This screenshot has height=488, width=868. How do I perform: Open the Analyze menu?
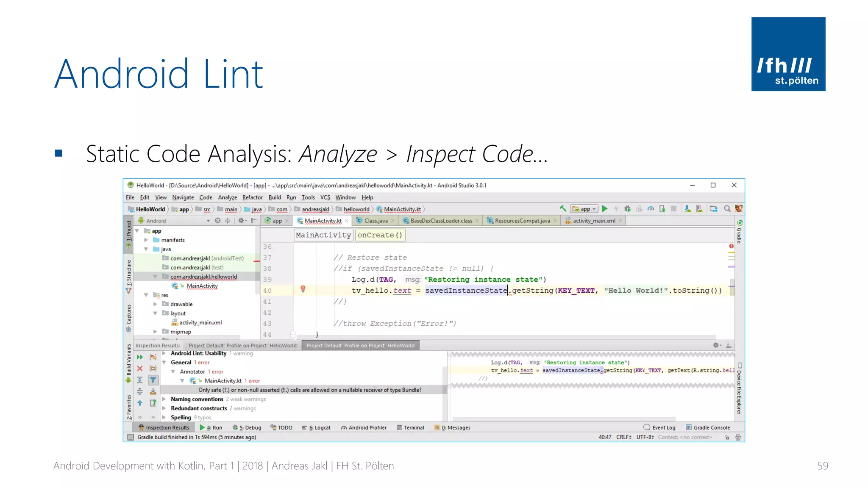(x=227, y=197)
